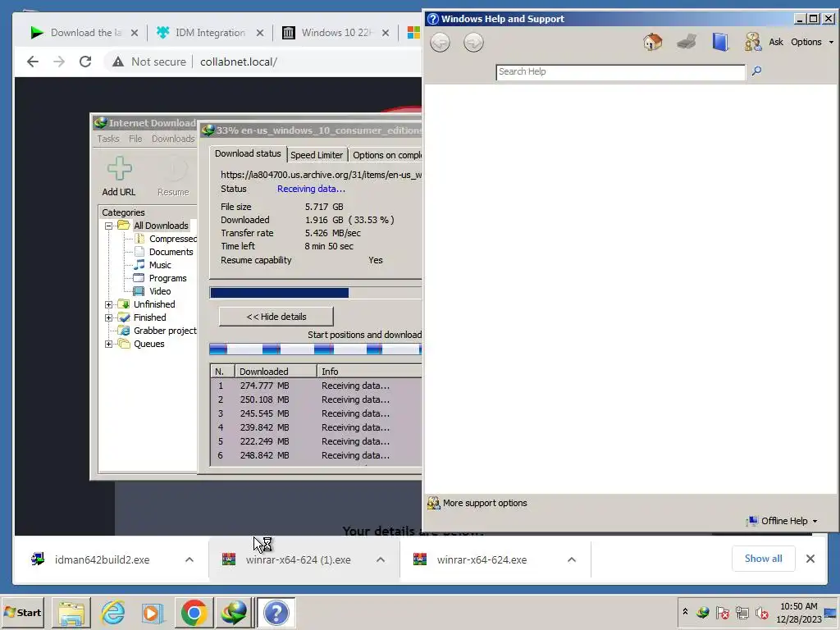This screenshot has height=630, width=840.
Task: Click the network tray icon
Action: pyautogui.click(x=742, y=612)
